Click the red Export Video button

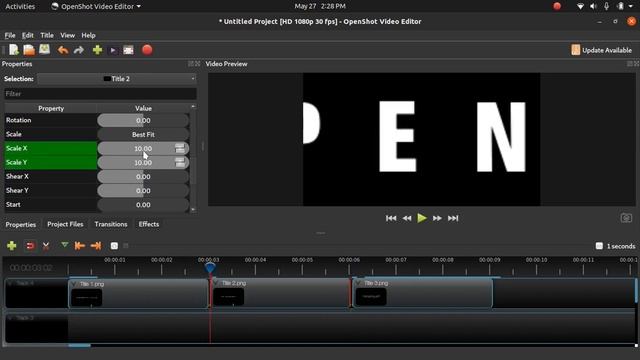point(147,50)
